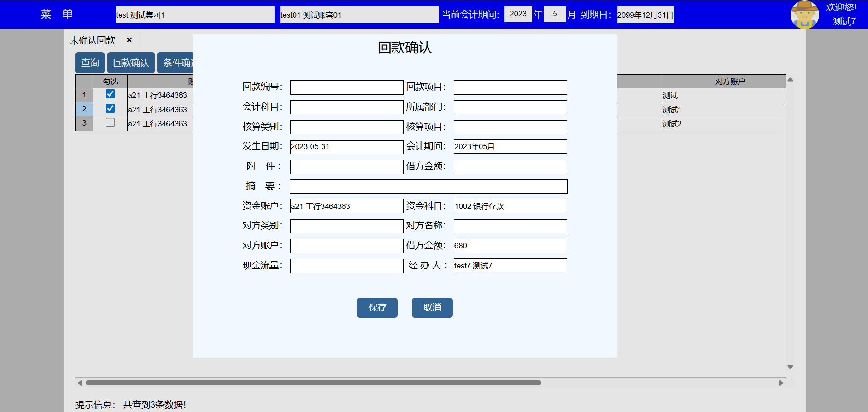Image resolution: width=868 pixels, height=412 pixels.
Task: Open the 发生日期 date field
Action: pos(347,147)
